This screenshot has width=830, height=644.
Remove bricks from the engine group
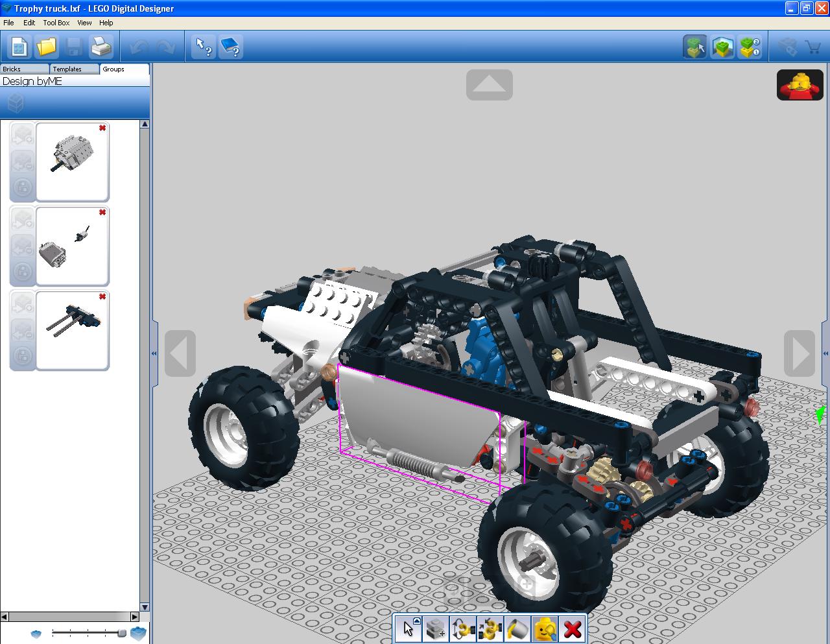pyautogui.click(x=23, y=161)
